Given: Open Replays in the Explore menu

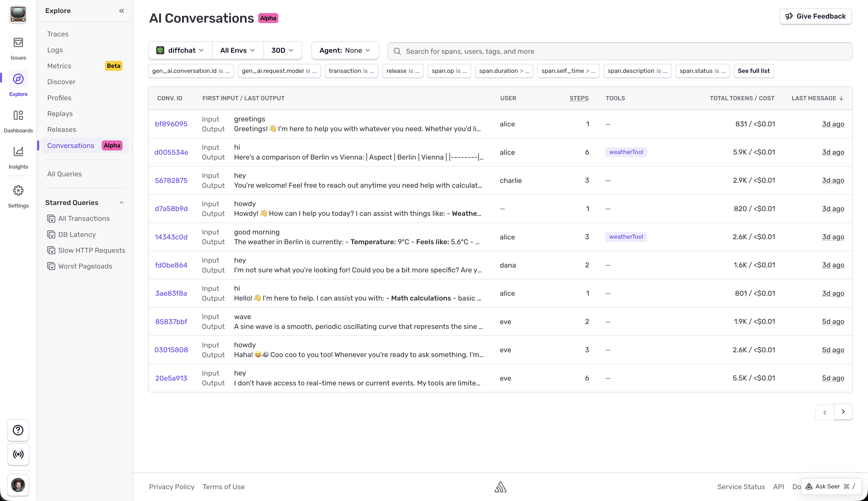Looking at the screenshot, I should pyautogui.click(x=60, y=114).
